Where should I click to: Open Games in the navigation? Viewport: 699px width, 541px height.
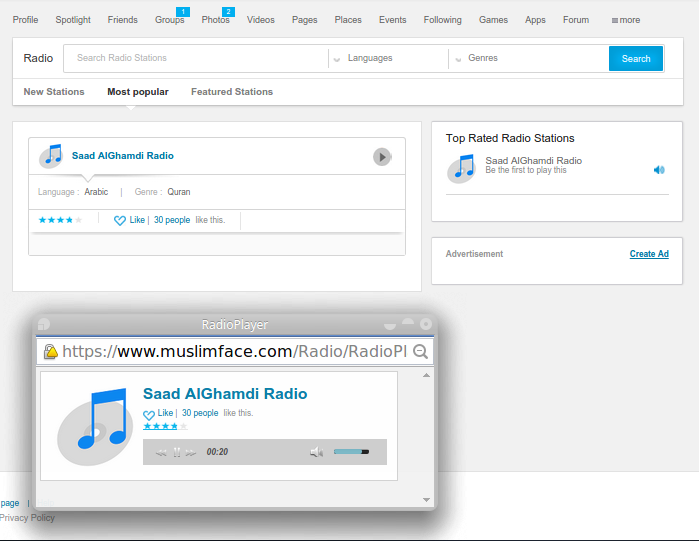pos(493,20)
